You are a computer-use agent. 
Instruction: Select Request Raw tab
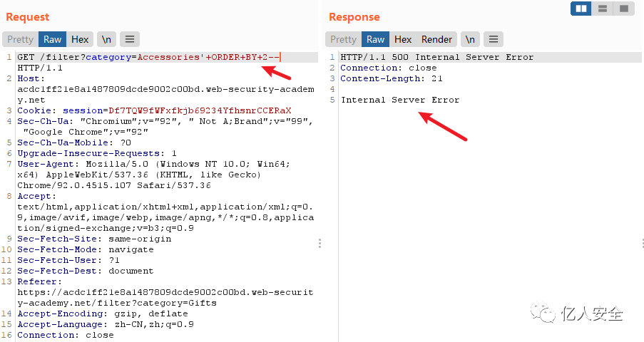click(x=52, y=39)
